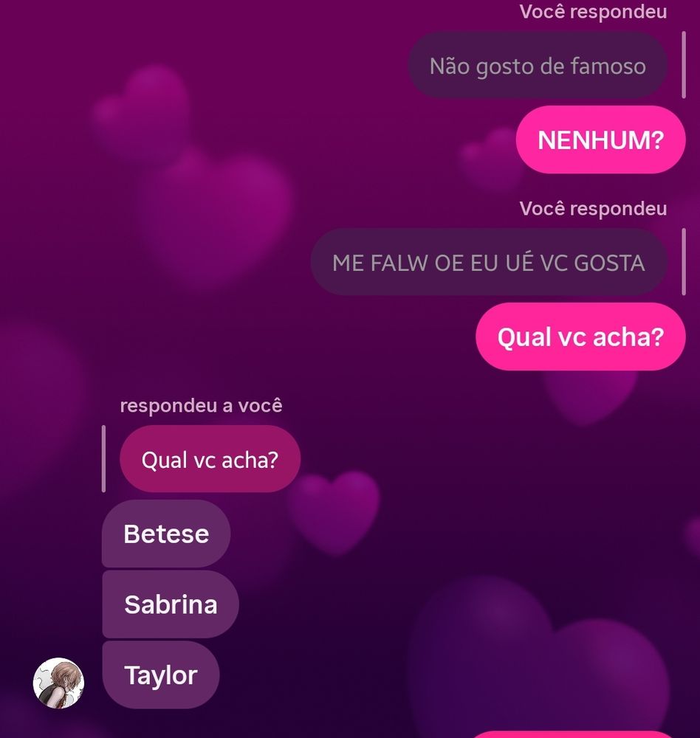Tap the Sabrina message bubble
The height and width of the screenshot is (738, 700).
tap(171, 604)
